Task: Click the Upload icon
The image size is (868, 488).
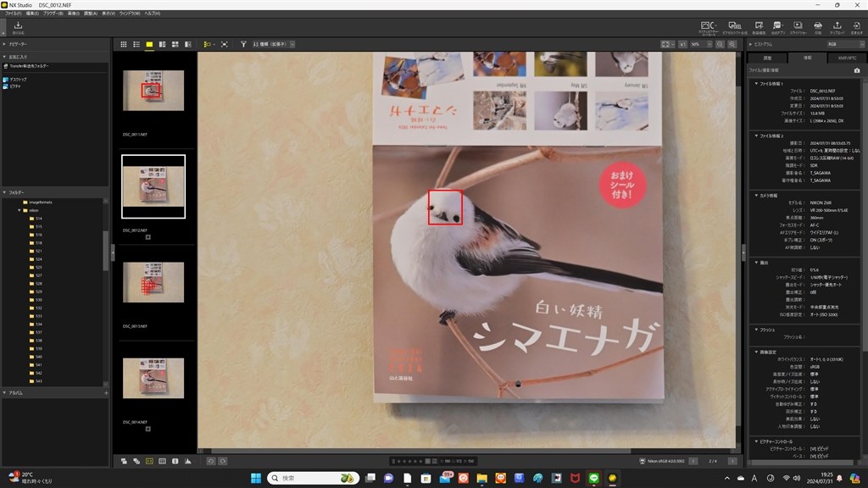Action: (837, 27)
